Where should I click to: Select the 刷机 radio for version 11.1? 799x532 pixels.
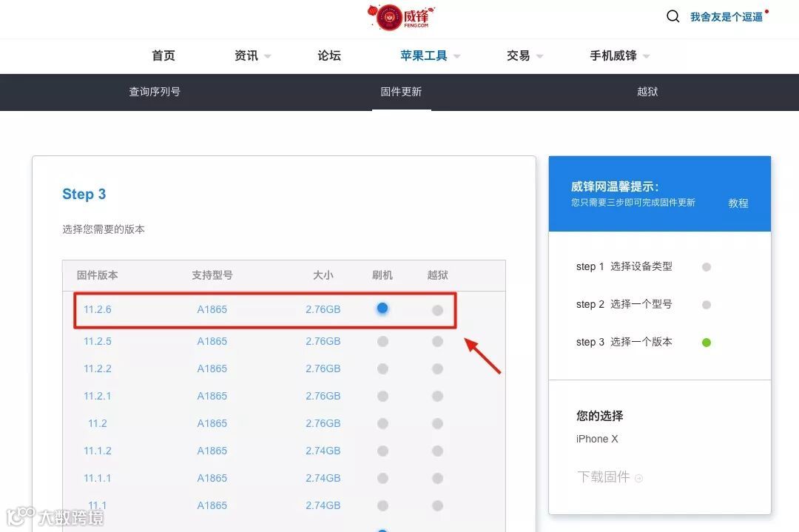coord(382,505)
